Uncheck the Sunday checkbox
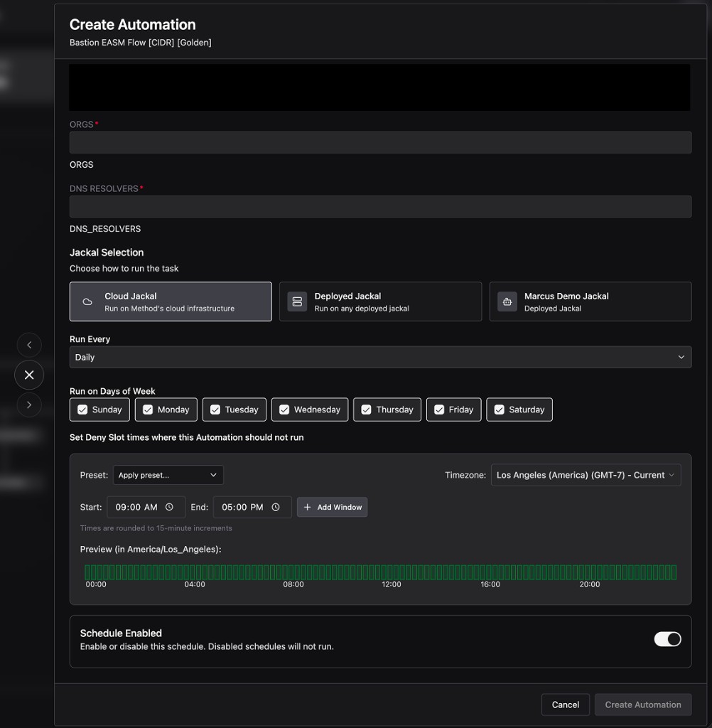 coord(82,409)
